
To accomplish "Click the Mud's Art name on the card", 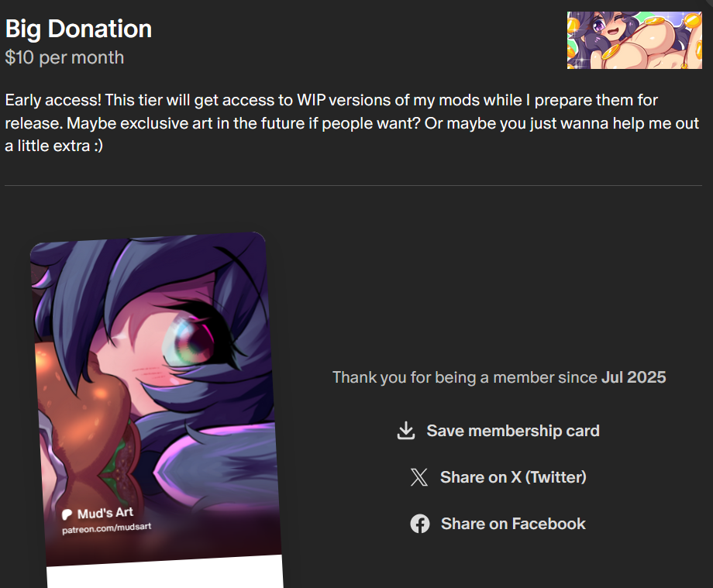I will coord(105,513).
